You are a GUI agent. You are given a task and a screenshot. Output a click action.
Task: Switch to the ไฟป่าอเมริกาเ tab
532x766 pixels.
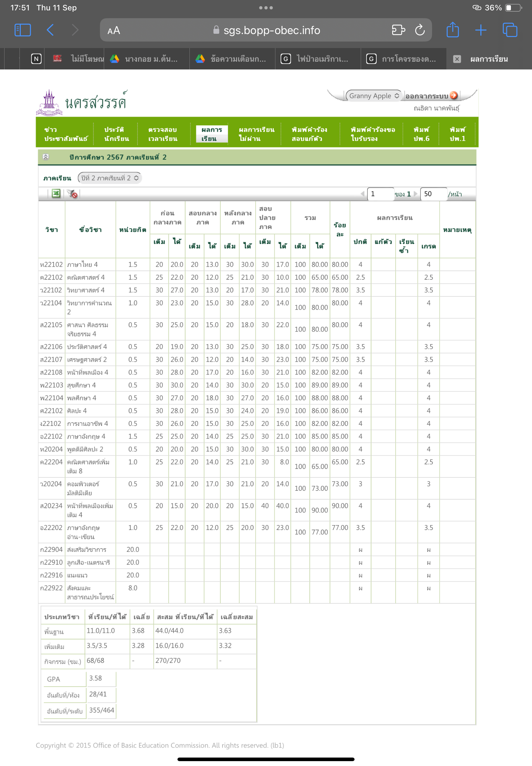click(318, 59)
